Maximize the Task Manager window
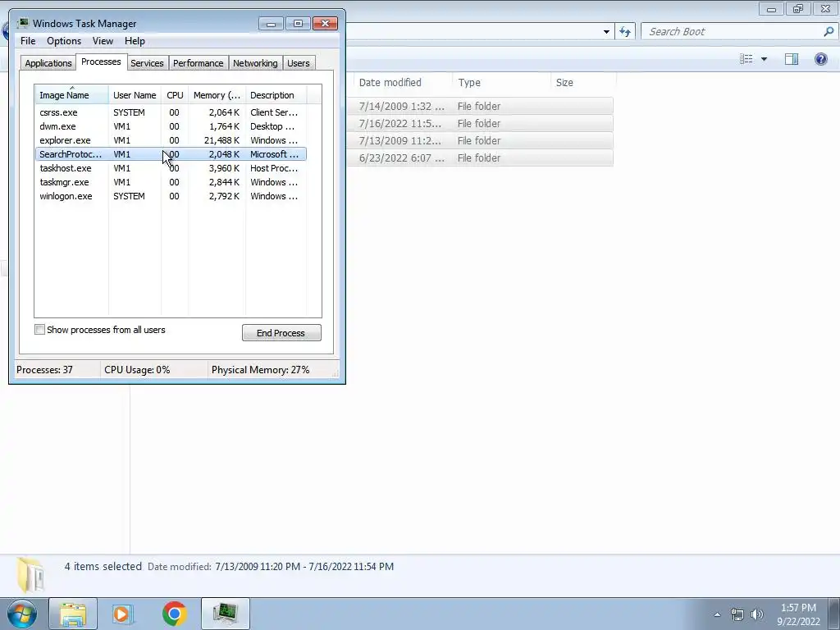The height and width of the screenshot is (630, 840). point(298,24)
